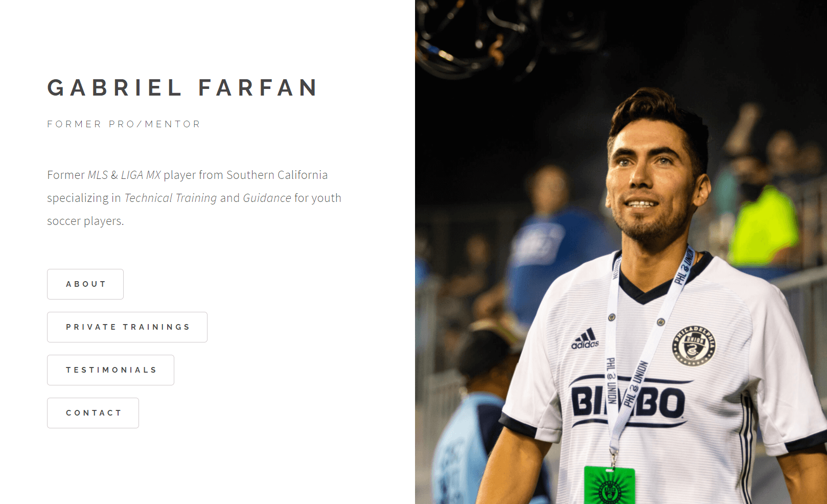
Task: Go to PRIVATE TRAININGS
Action: pyautogui.click(x=127, y=327)
